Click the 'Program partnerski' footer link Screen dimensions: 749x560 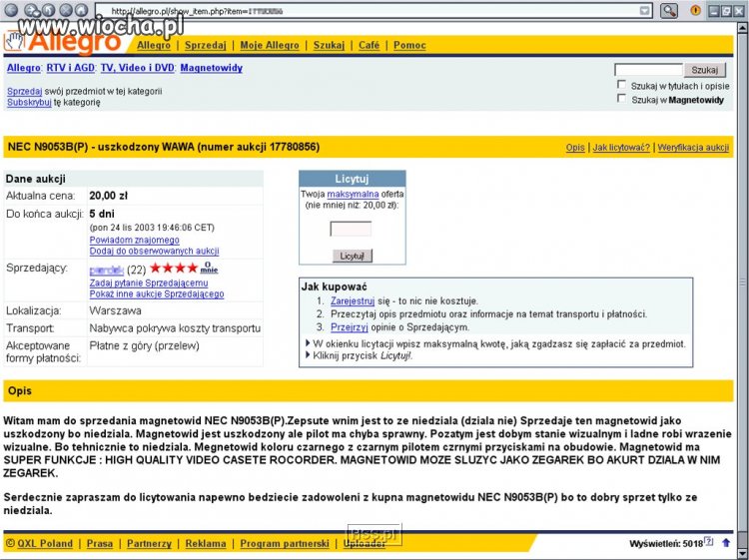coord(285,543)
